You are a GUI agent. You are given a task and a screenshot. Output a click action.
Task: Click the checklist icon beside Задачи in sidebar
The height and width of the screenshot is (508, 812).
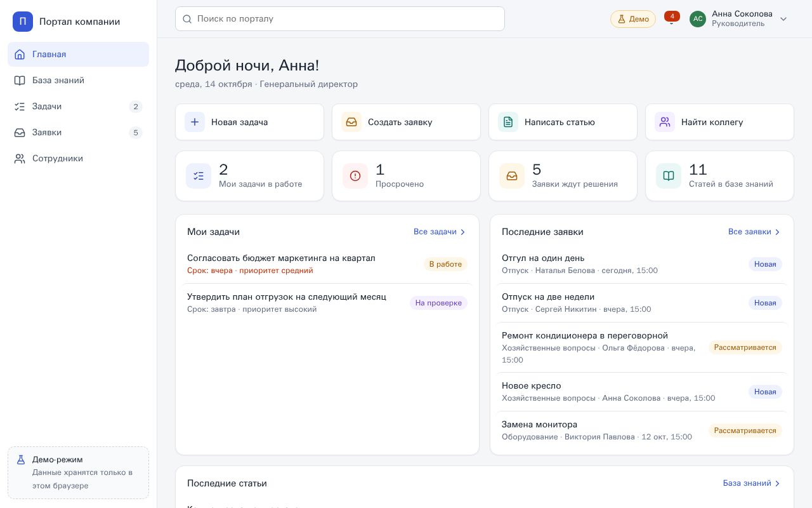(20, 107)
